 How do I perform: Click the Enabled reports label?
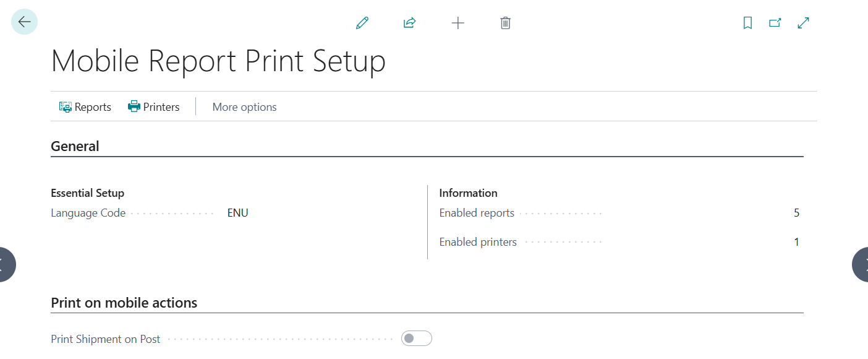pyautogui.click(x=477, y=213)
